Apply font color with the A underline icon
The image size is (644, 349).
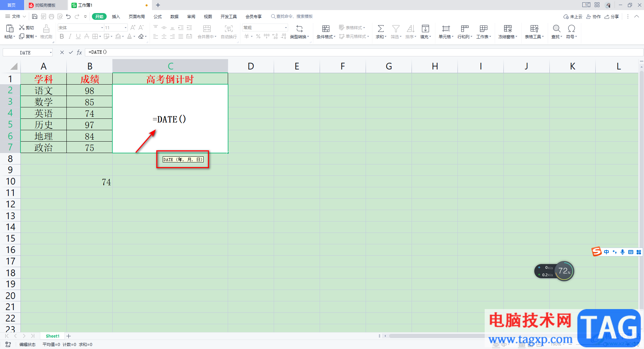(129, 36)
